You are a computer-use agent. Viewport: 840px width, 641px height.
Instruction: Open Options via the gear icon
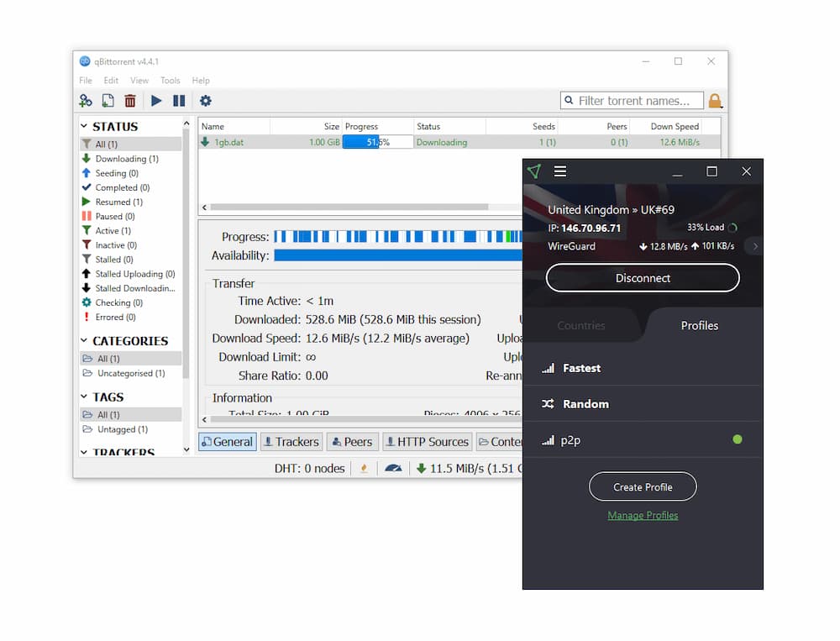(206, 101)
